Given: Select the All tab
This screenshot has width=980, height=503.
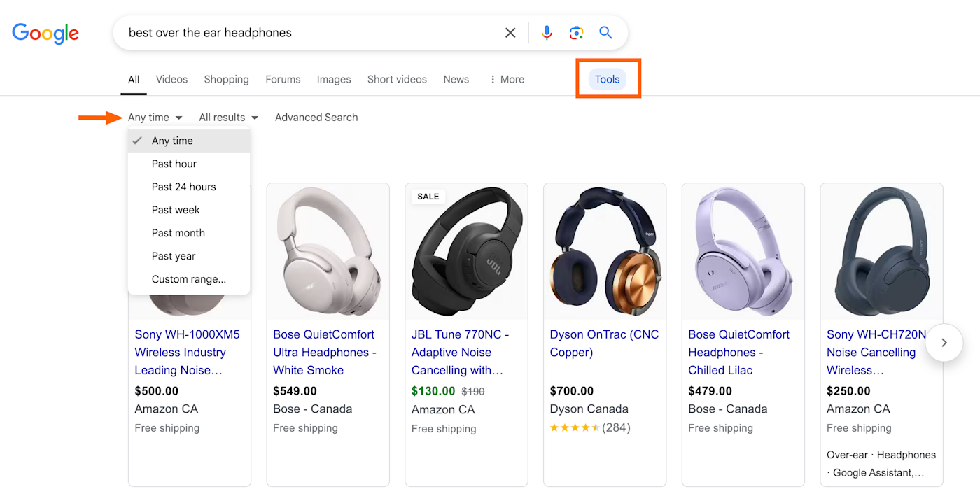Looking at the screenshot, I should coord(134,80).
